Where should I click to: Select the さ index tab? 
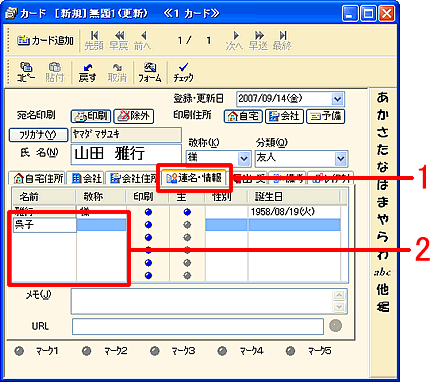pos(382,132)
